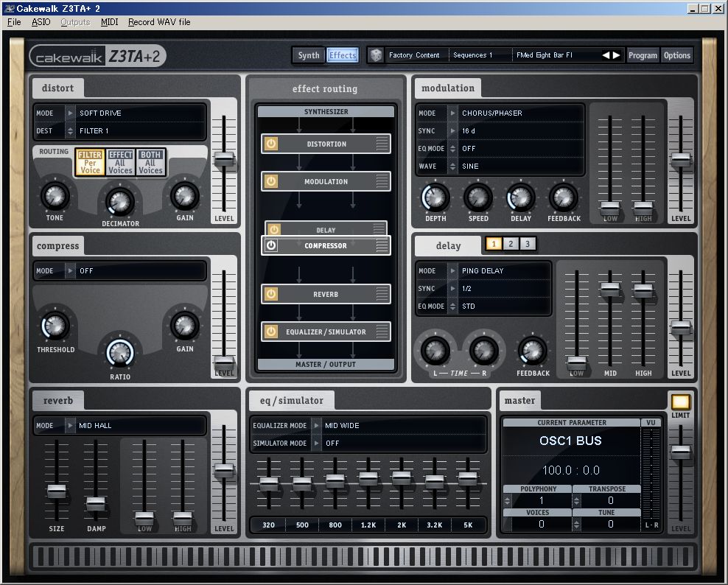
Task: Click the POLYPHONY value field
Action: (542, 500)
